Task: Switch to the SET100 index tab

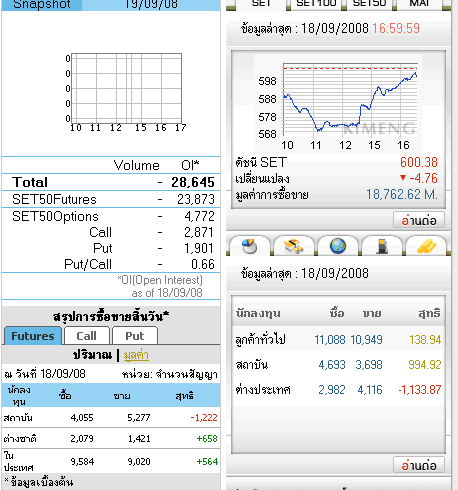Action: click(x=316, y=4)
